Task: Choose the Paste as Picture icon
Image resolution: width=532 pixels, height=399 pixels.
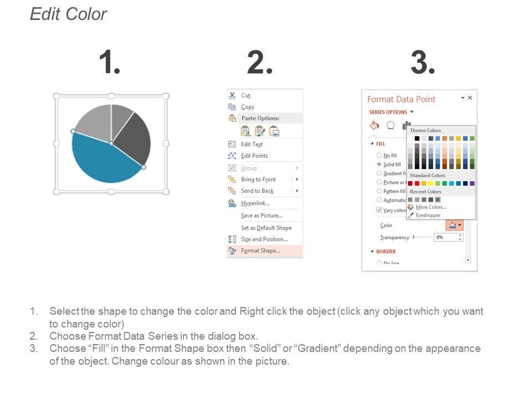Action: point(274,131)
